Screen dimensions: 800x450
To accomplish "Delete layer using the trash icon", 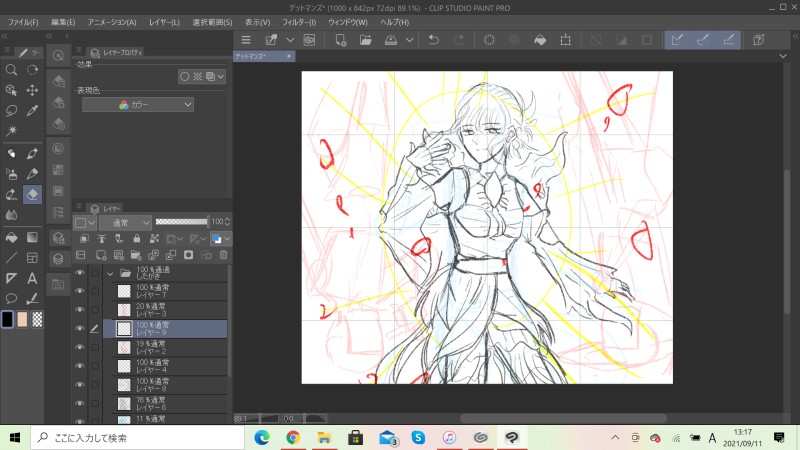I will (x=224, y=255).
